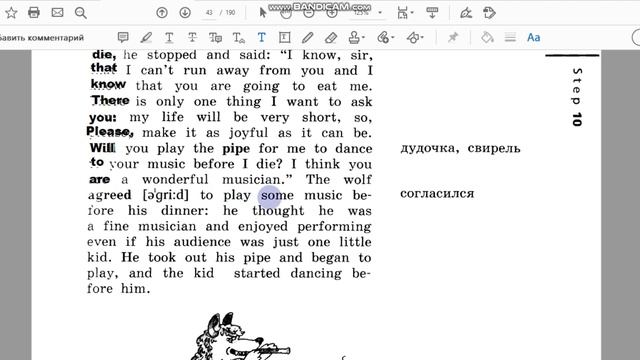This screenshot has width=640, height=360.
Task: Open the drawing shapes tool dropdown
Action: pos(415,38)
